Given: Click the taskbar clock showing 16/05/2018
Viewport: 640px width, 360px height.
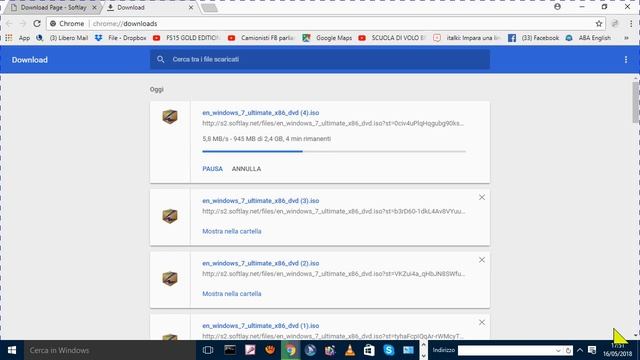Looking at the screenshot, I should (617, 350).
